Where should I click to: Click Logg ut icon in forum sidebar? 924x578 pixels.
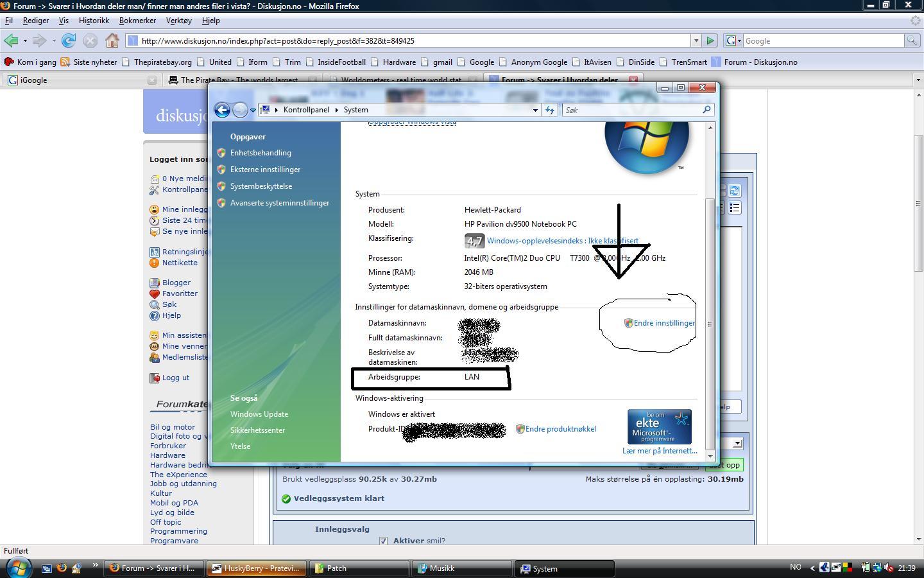tap(154, 378)
